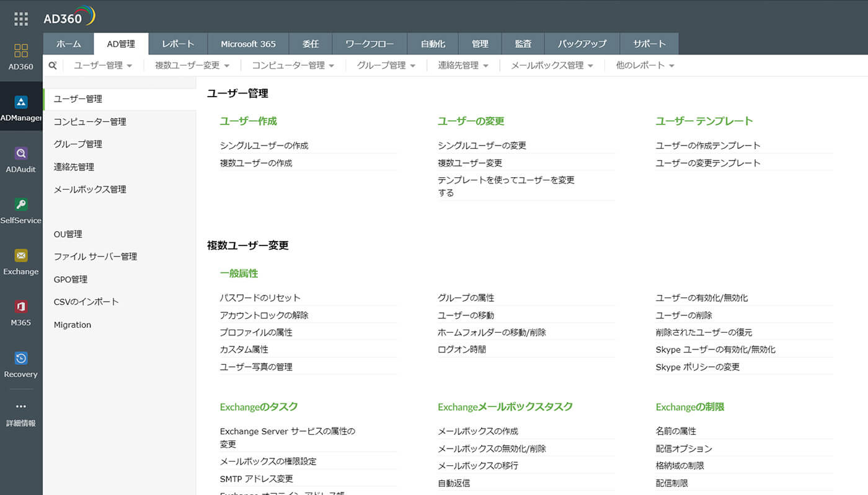Open ユーザーの移動 link
This screenshot has height=495, width=868.
pyautogui.click(x=466, y=315)
